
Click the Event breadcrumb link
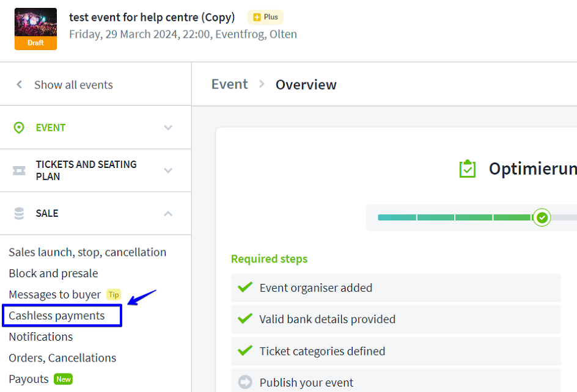pos(230,84)
